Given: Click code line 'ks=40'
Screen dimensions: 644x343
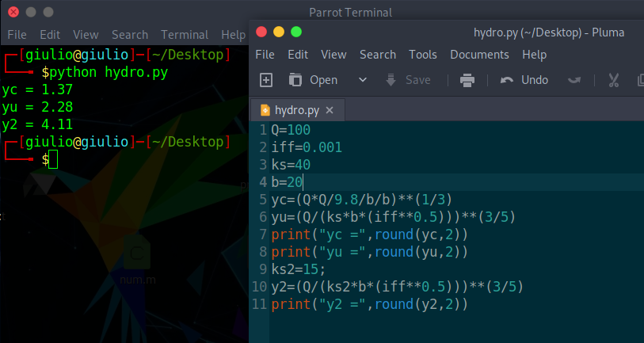Looking at the screenshot, I should 291,165.
